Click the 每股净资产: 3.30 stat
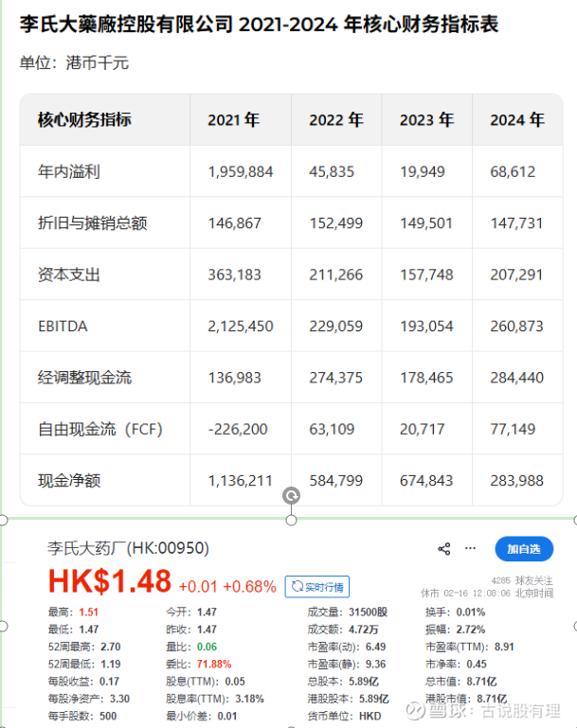 click(89, 699)
